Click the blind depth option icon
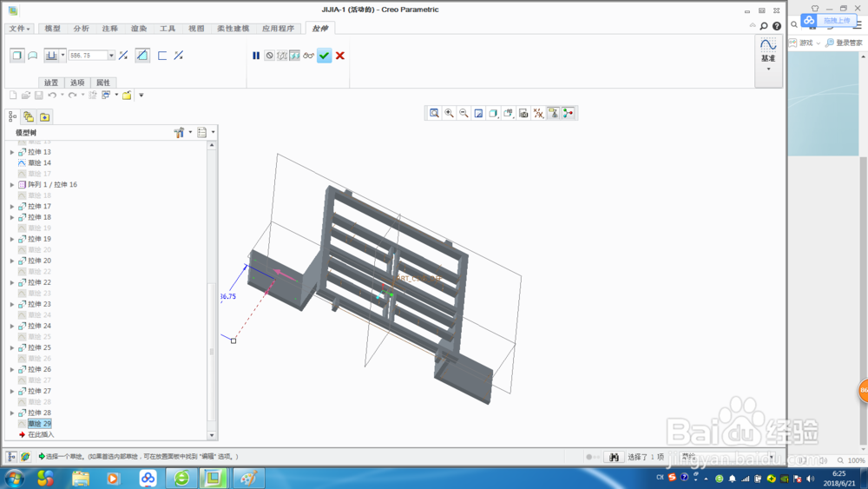The height and width of the screenshot is (489, 868). (51, 56)
